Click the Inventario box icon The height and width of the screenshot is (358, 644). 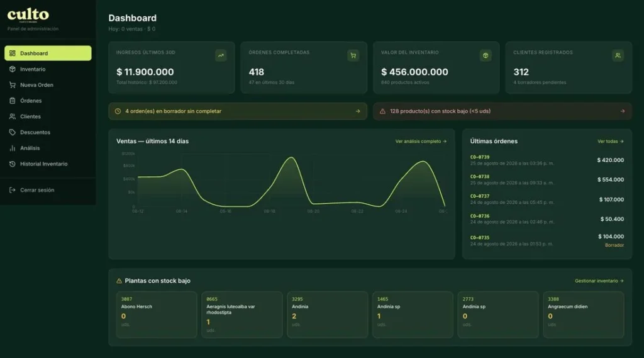[x=13, y=69]
